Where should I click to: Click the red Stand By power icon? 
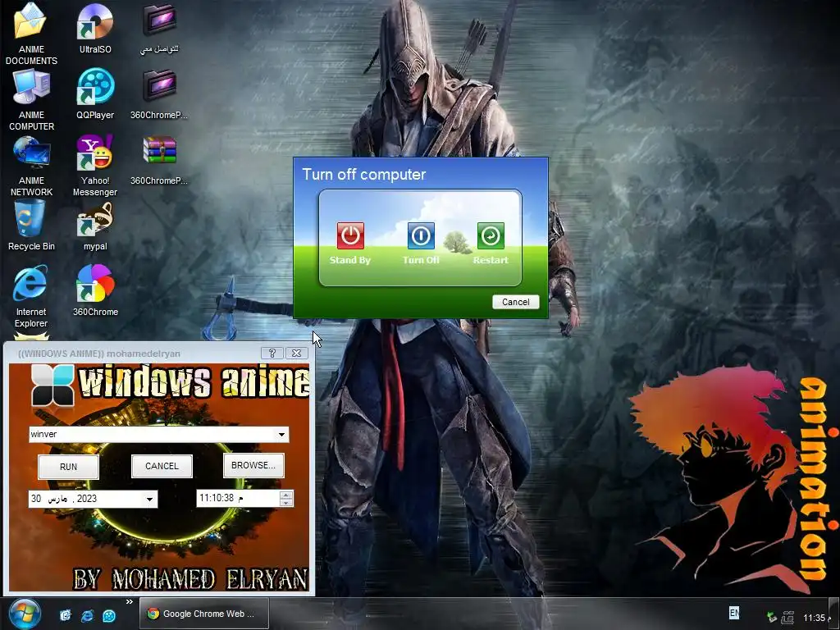point(350,235)
